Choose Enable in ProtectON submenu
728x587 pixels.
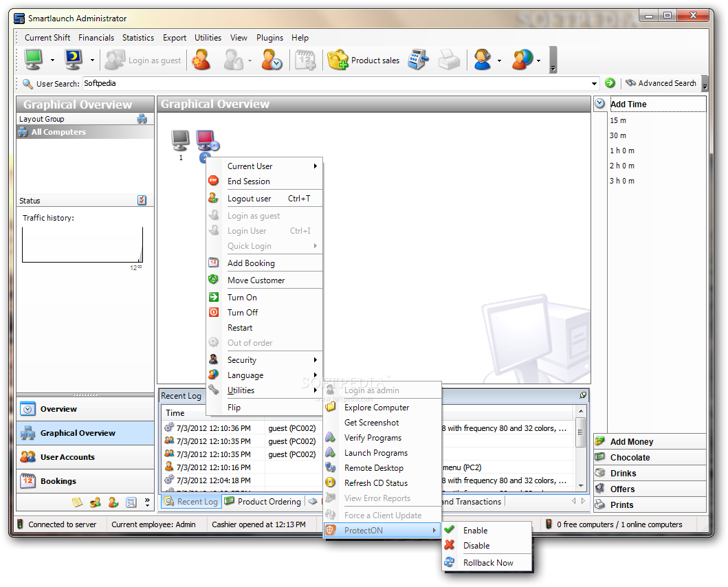(487, 531)
